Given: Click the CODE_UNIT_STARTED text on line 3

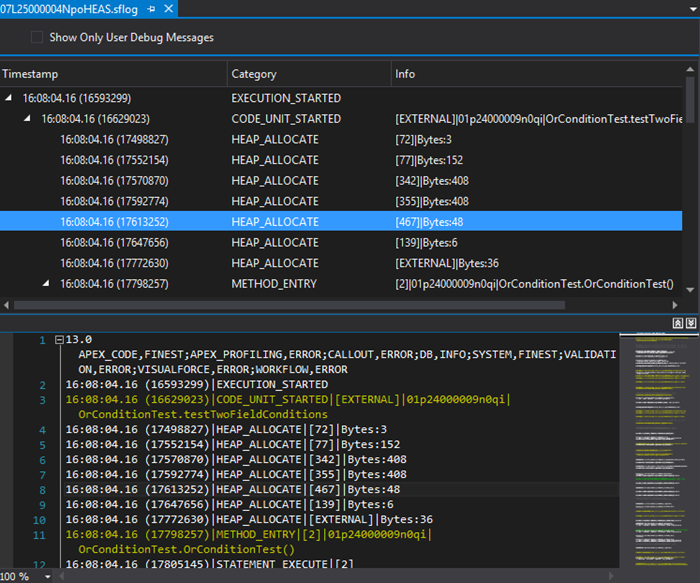Looking at the screenshot, I should [x=272, y=399].
